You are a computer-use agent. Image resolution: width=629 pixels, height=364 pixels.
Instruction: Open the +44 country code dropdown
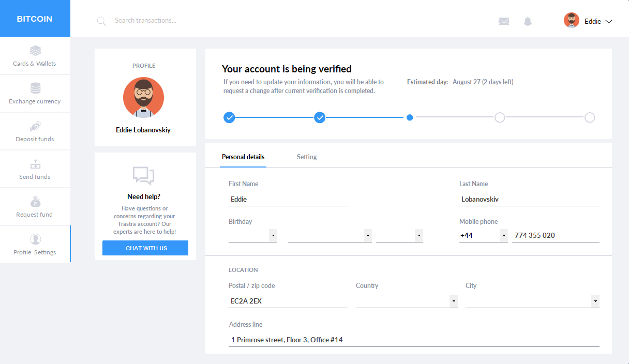(484, 236)
